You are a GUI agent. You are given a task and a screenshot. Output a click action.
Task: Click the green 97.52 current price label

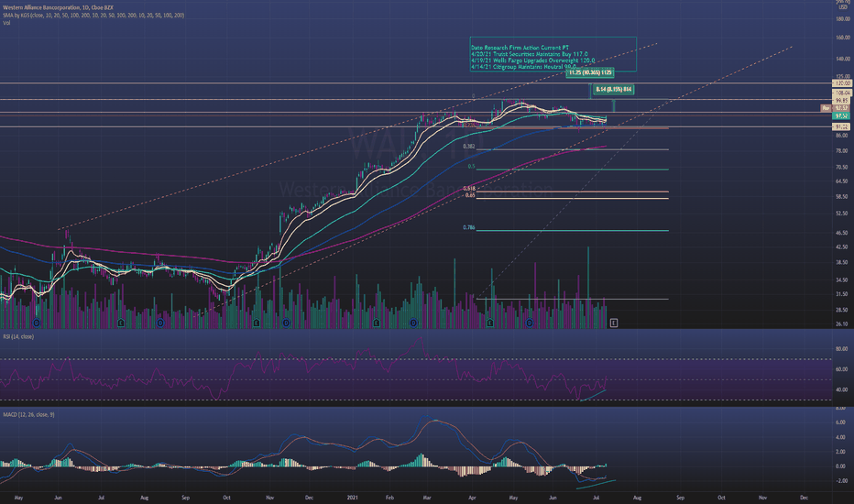(x=842, y=116)
